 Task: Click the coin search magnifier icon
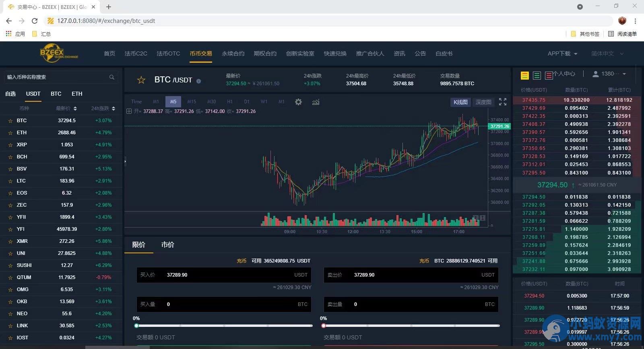[112, 77]
